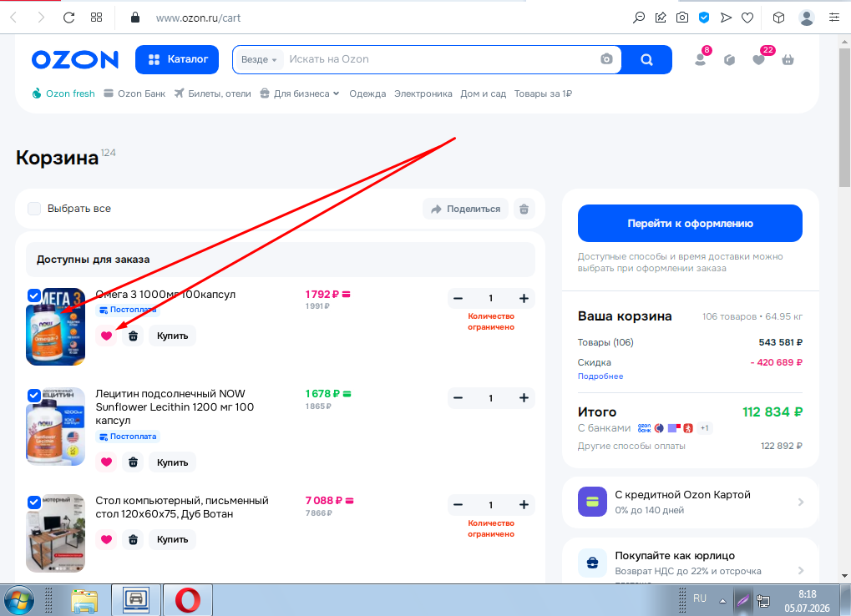Go to the Одежда category
851x616 pixels.
[x=367, y=93]
